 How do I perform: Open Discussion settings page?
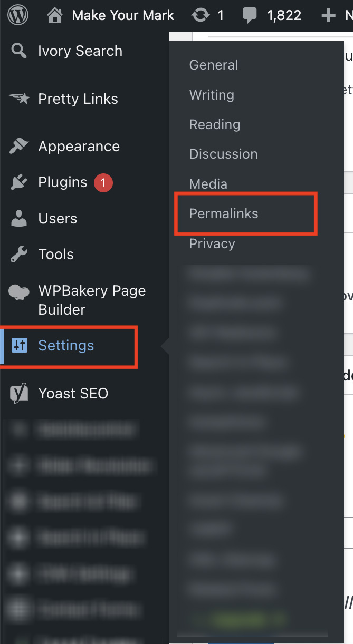coord(223,154)
